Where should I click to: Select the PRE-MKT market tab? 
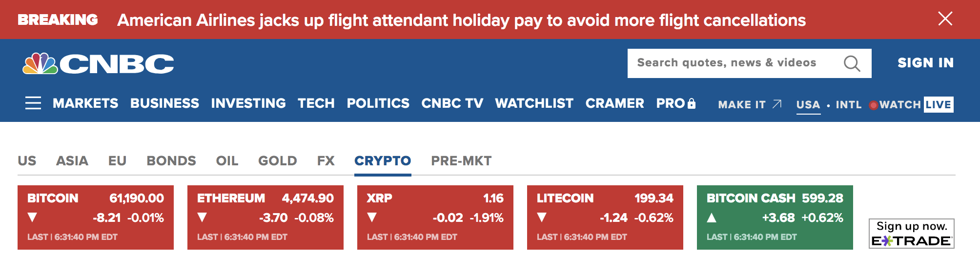[461, 161]
